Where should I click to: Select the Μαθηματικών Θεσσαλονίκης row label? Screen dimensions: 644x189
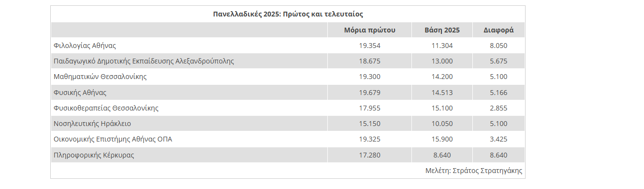[x=100, y=77]
